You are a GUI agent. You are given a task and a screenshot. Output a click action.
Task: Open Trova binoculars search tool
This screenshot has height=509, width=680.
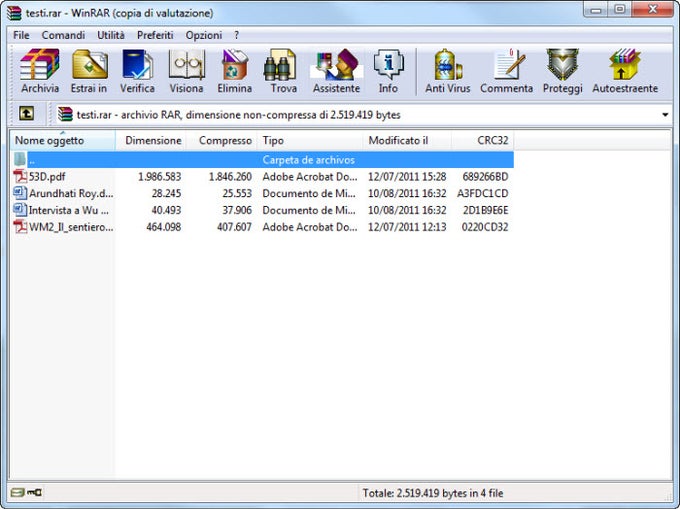(280, 65)
